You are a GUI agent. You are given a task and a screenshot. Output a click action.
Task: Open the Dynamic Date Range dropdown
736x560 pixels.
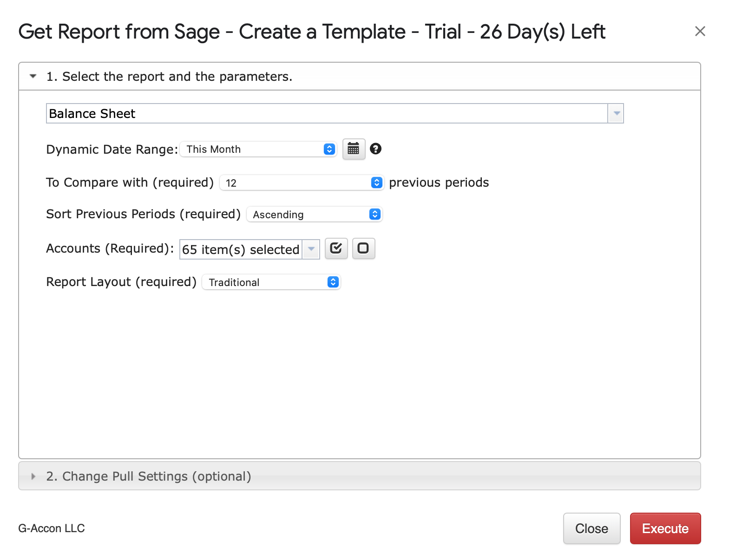click(x=258, y=149)
